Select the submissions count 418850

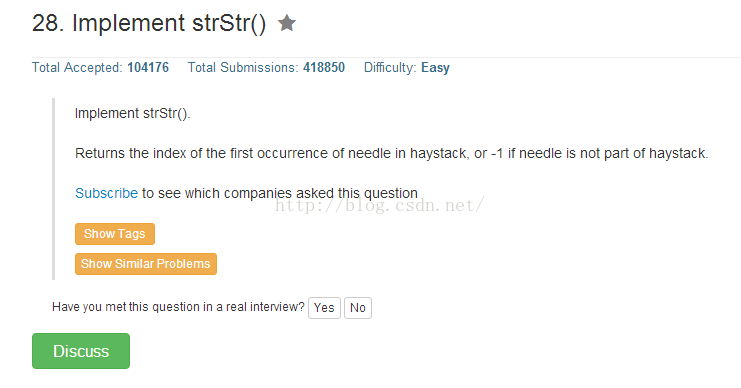click(x=324, y=68)
